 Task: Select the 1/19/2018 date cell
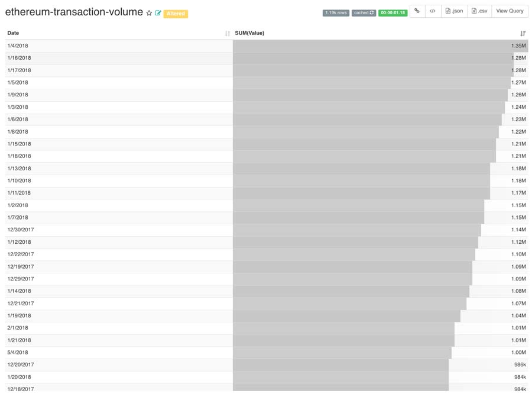(119, 316)
